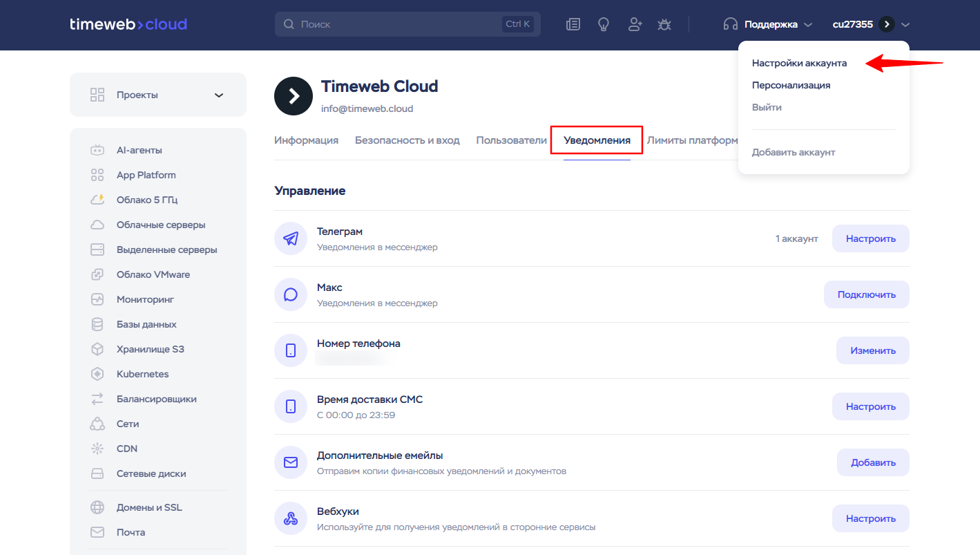Click the Облако VMware icon
980x555 pixels.
[x=97, y=274]
